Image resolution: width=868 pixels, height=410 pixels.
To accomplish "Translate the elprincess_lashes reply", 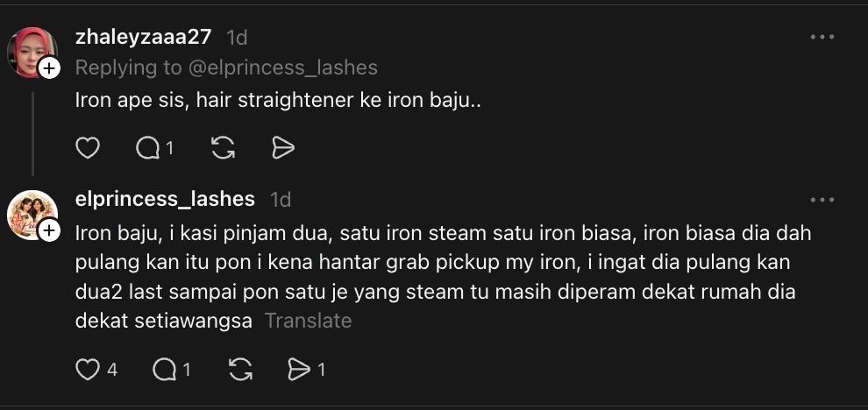I will click(308, 321).
